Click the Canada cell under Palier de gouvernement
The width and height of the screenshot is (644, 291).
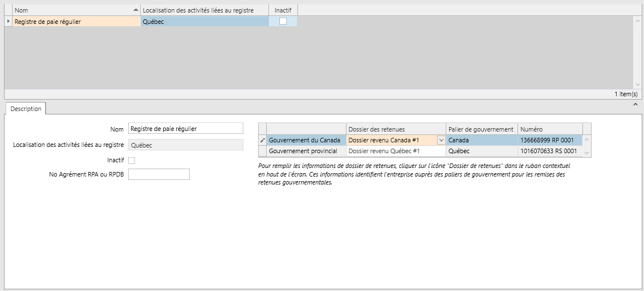coord(482,140)
